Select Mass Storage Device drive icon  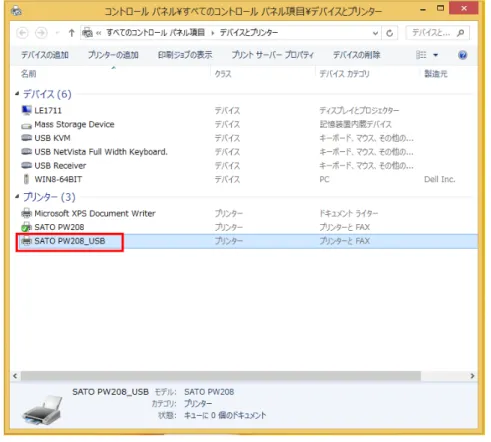tap(26, 125)
